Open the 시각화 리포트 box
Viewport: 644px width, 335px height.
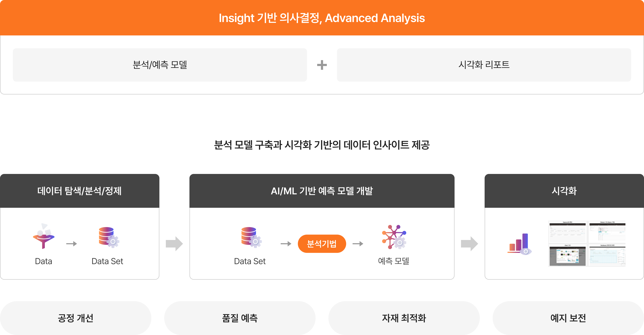tap(484, 65)
